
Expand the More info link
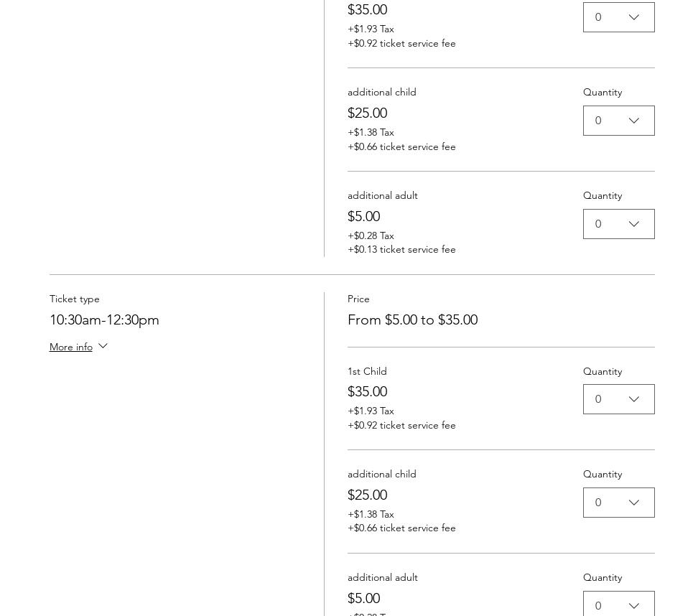click(71, 347)
